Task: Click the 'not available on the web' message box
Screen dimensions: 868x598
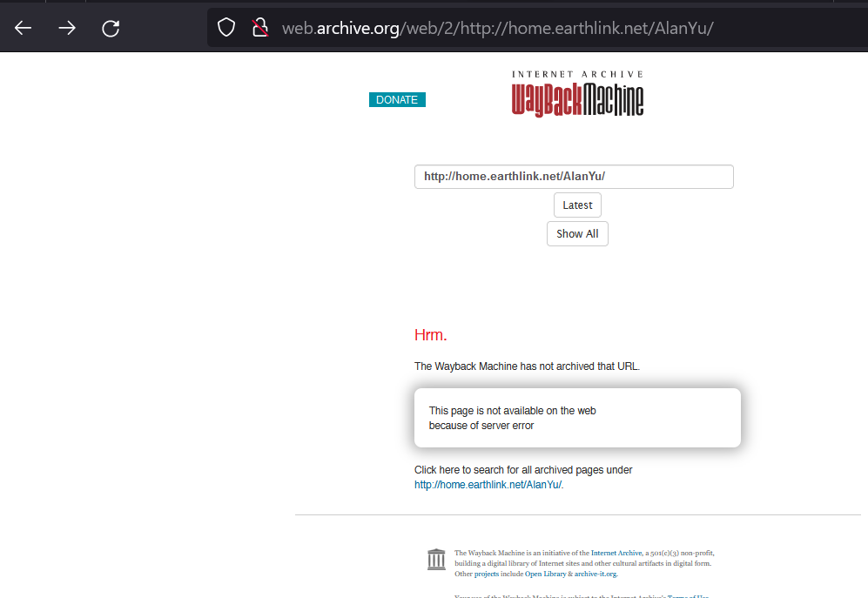Action: (x=577, y=418)
